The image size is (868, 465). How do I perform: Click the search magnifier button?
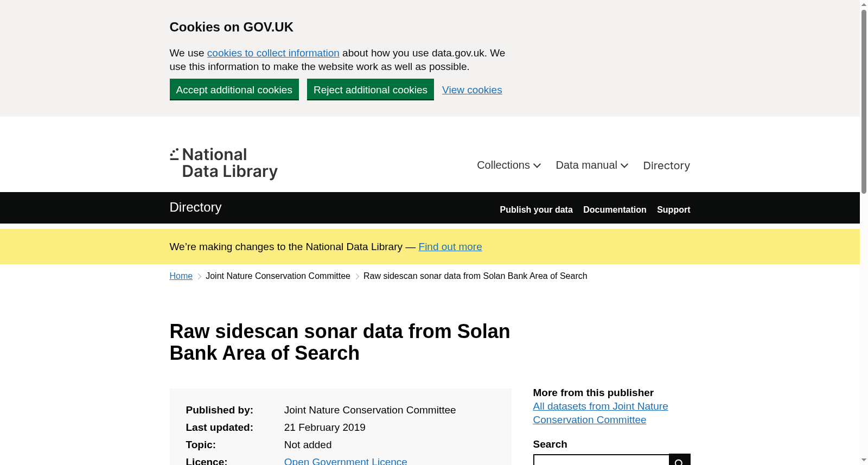point(680,460)
